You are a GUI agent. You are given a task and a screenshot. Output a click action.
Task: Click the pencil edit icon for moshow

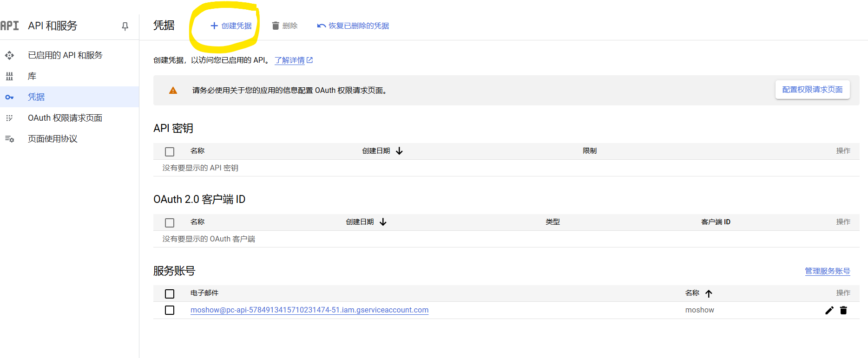[x=829, y=310]
